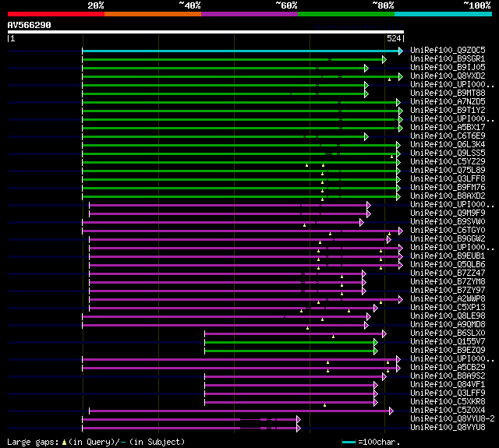
Task: Click the purple ~60% legend color segment
Action: click(x=249, y=14)
